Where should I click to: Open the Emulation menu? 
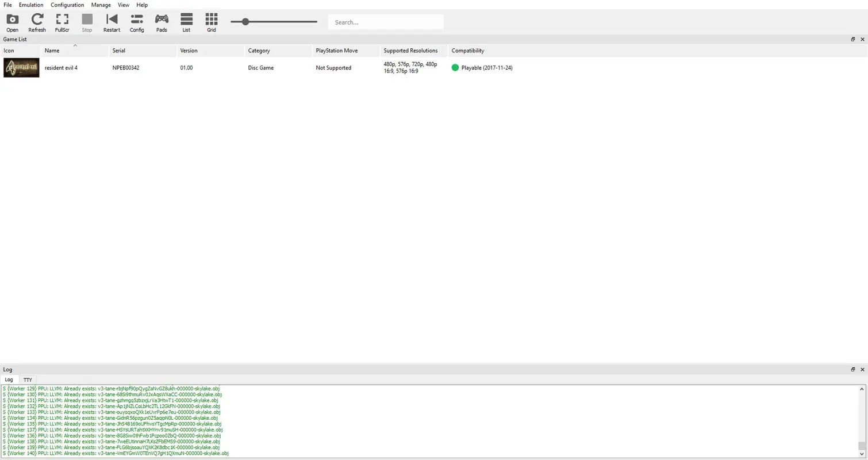click(30, 5)
